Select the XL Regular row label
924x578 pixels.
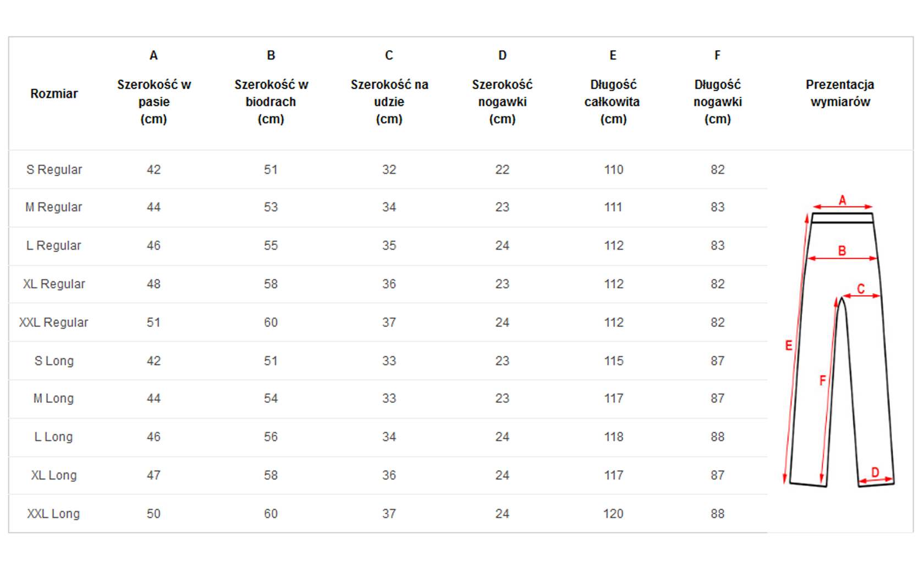point(54,284)
